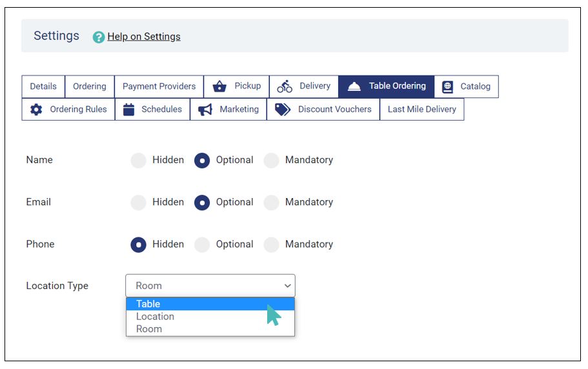The width and height of the screenshot is (588, 369).
Task: Click the Ordering Rules gear icon
Action: 36,110
